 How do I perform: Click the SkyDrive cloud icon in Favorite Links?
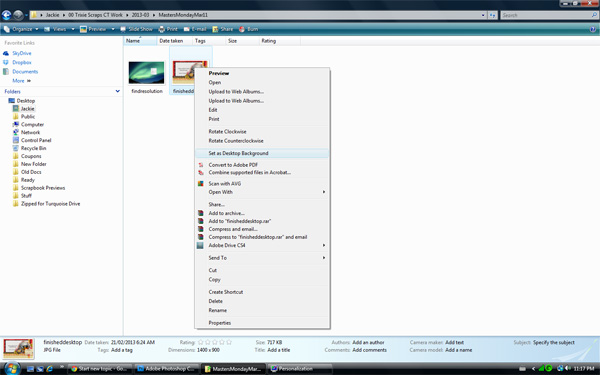[x=6, y=53]
